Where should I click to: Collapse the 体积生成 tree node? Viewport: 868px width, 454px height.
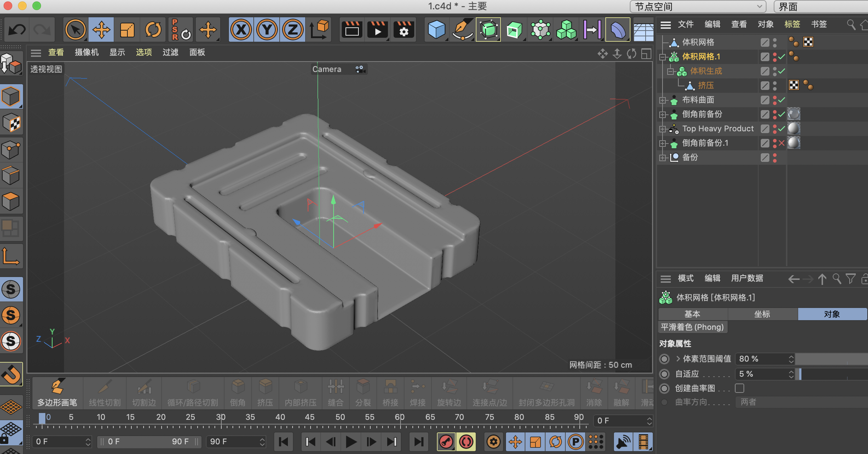click(670, 71)
